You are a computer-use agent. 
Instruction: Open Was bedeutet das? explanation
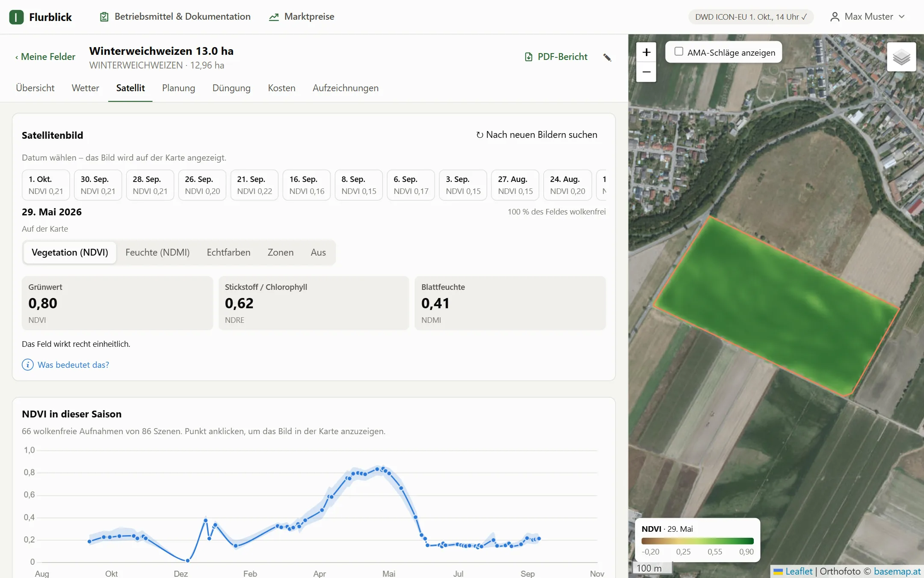pos(73,365)
